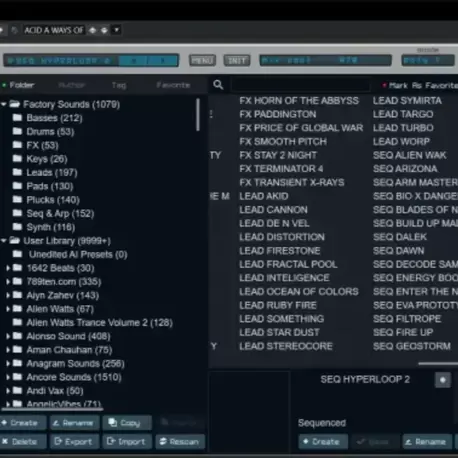Expand the Allen Watts (67) folder
This screenshot has height=458, width=458.
[x=8, y=309]
